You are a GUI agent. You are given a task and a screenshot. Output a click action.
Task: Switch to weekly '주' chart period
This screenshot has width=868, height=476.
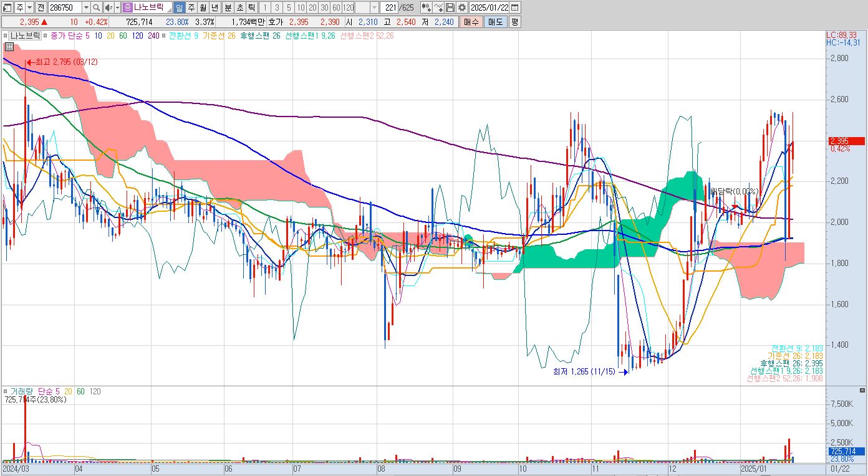[x=191, y=7]
